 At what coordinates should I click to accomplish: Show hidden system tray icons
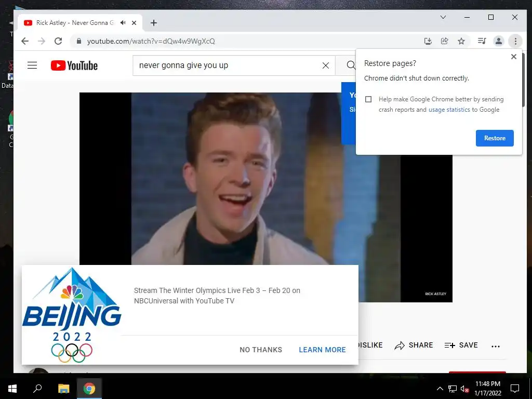[440, 389]
